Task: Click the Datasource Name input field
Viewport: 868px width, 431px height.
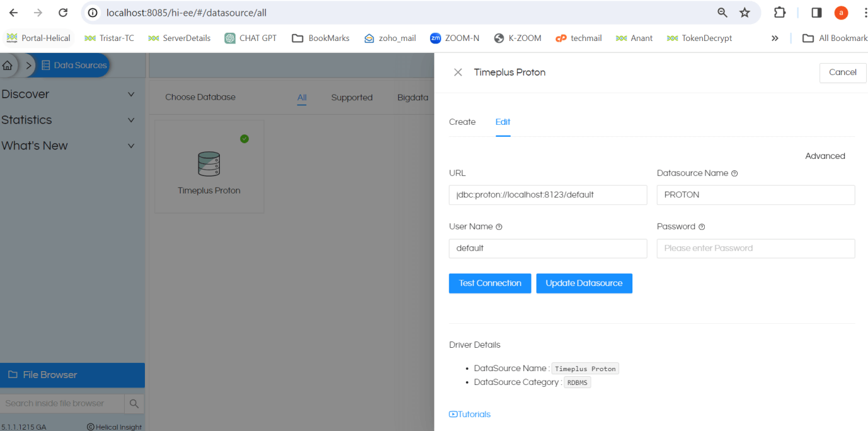Action: point(756,195)
